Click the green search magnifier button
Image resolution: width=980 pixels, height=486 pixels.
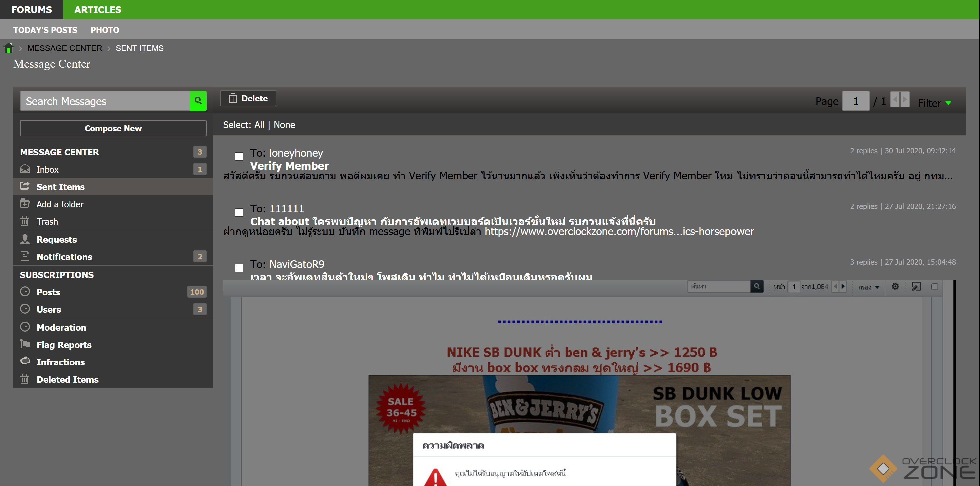point(198,101)
